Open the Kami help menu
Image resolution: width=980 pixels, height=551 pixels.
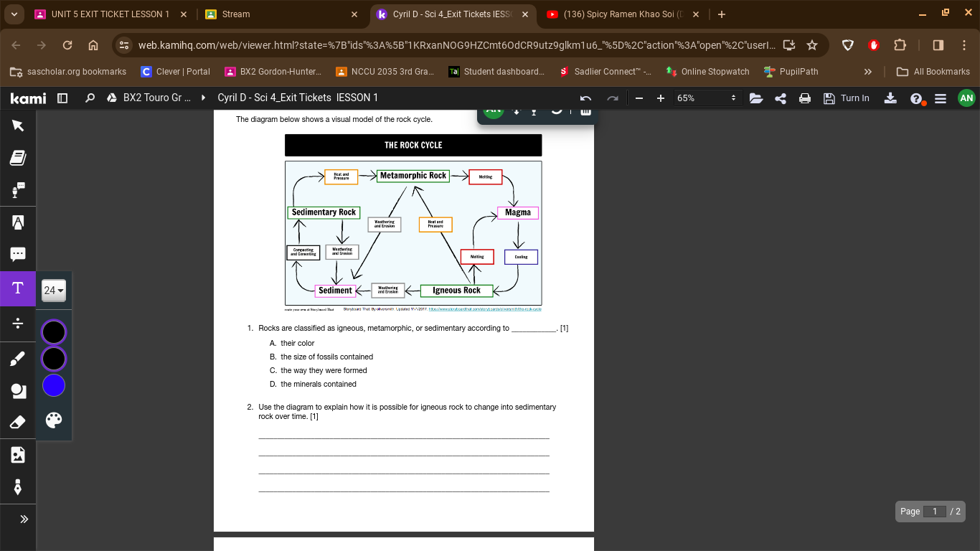(916, 99)
